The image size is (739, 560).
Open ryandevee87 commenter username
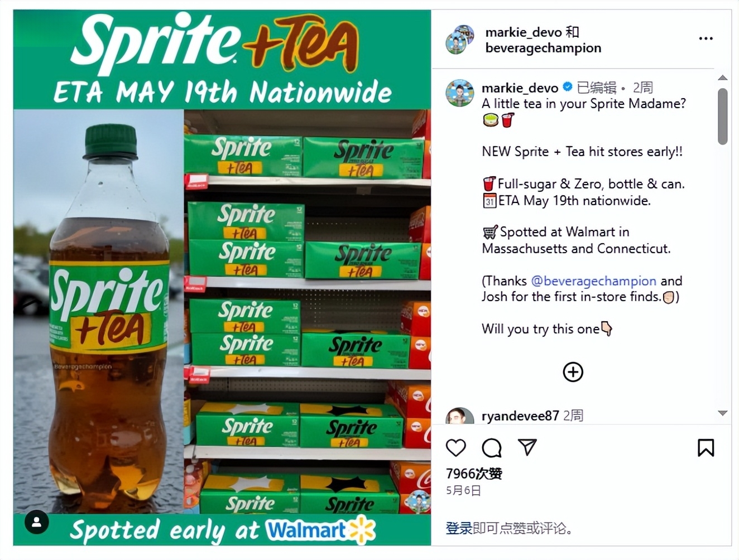pos(520,416)
